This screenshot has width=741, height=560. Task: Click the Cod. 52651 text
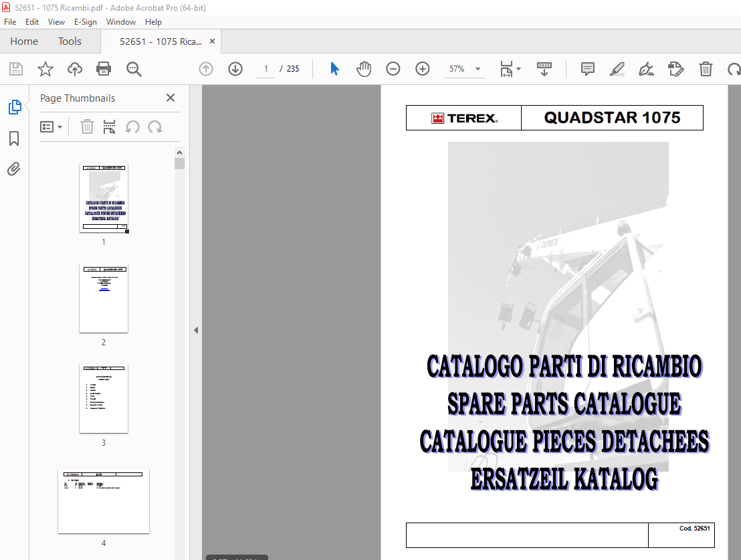(694, 529)
